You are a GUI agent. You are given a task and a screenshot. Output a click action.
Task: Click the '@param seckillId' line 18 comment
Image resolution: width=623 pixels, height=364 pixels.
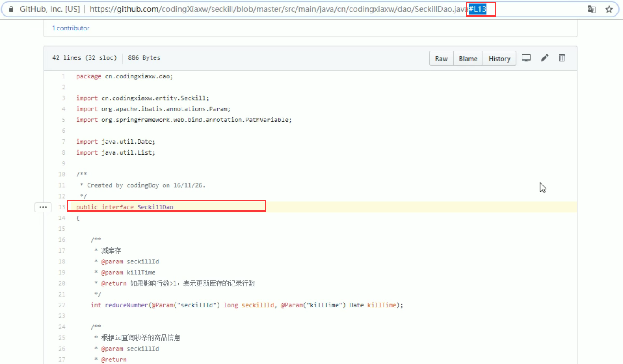[126, 261]
